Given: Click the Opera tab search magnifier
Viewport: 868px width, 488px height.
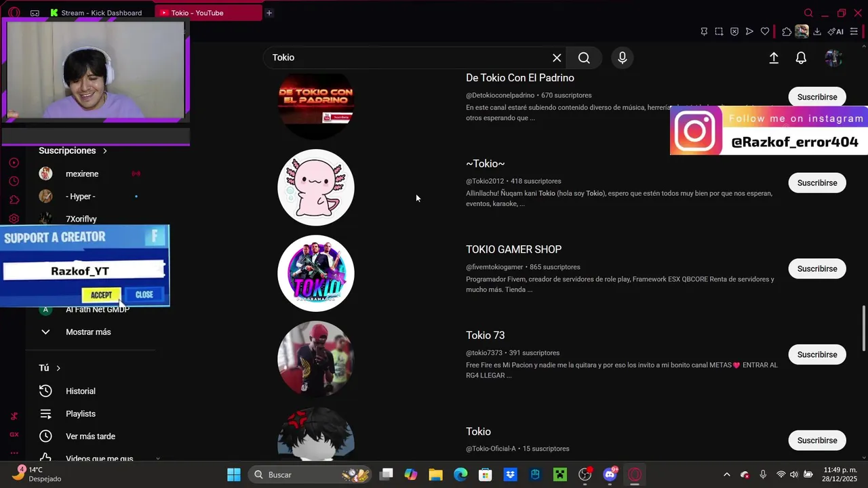Looking at the screenshot, I should (808, 13).
